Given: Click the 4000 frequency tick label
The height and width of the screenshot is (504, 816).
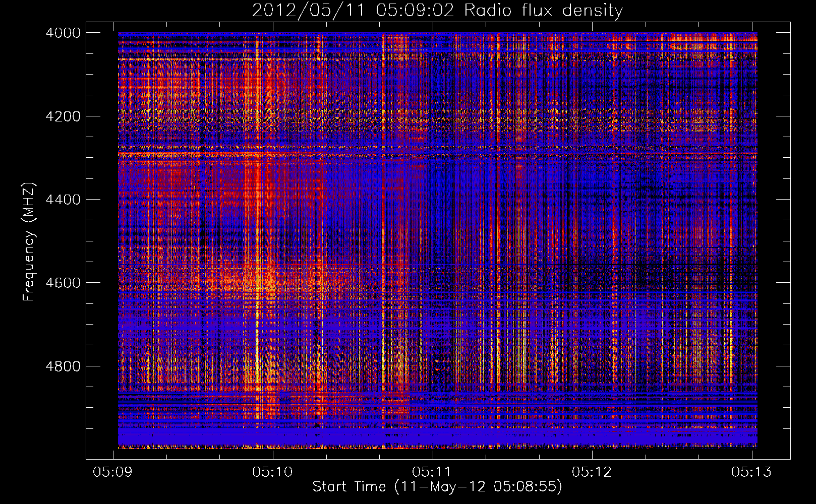Looking at the screenshot, I should (63, 33).
